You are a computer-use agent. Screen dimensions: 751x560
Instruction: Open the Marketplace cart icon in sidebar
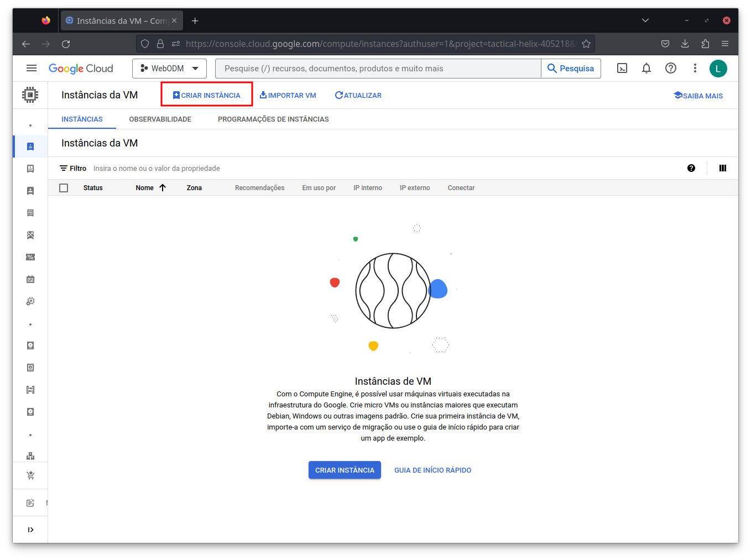[30, 475]
